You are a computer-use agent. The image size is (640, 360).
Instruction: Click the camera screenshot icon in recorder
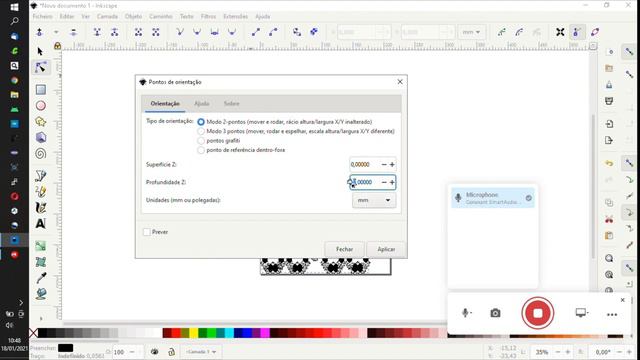click(495, 313)
